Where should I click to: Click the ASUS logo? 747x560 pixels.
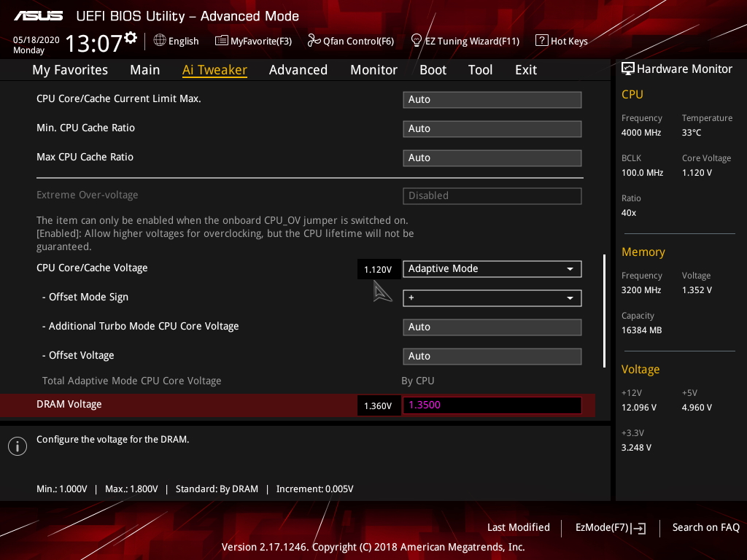click(x=38, y=16)
